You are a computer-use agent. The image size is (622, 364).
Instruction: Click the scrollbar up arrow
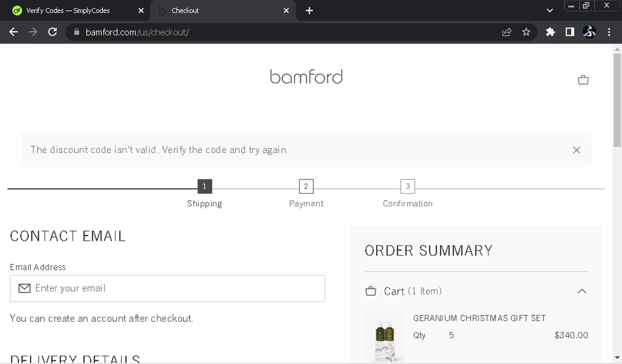617,49
